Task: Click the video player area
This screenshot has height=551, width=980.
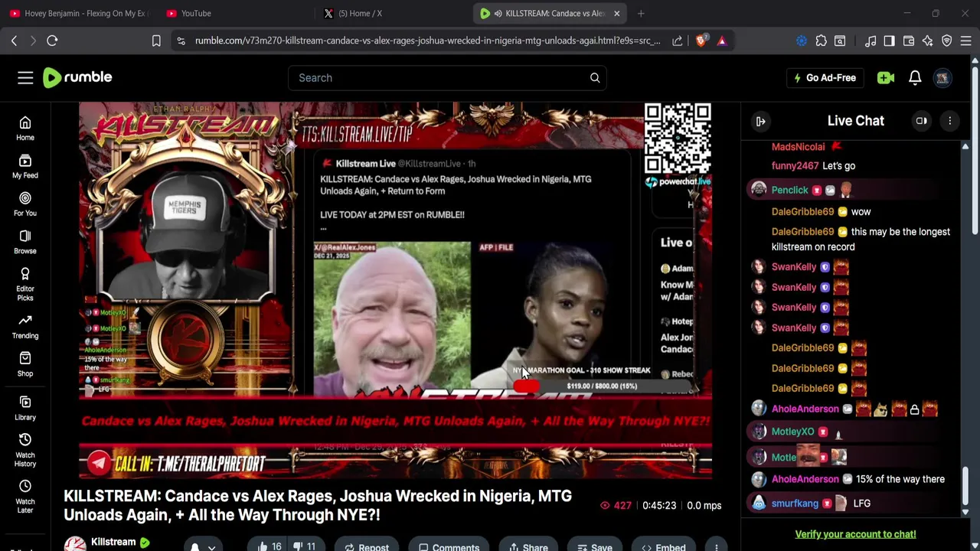Action: coord(395,291)
